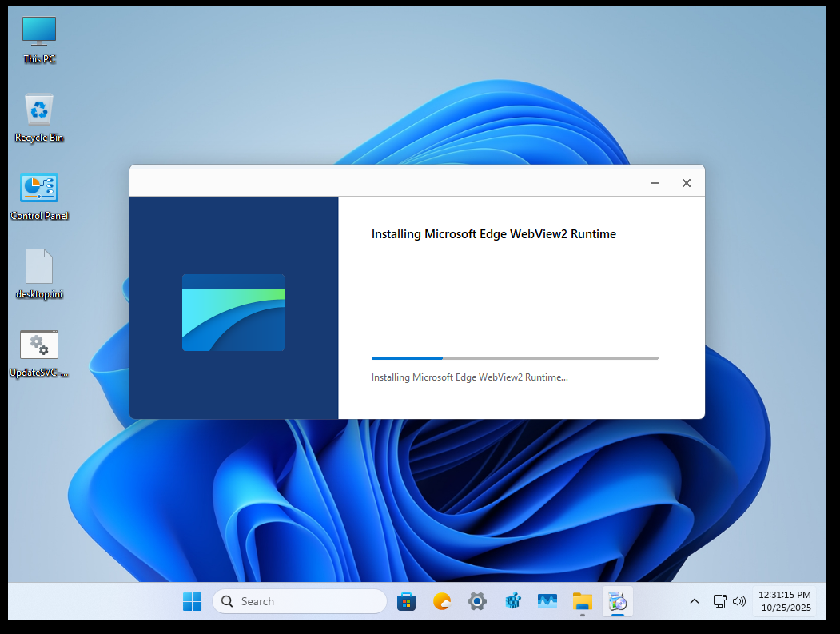The width and height of the screenshot is (840, 634).
Task: Select the desktop.ini file icon
Action: click(x=39, y=274)
